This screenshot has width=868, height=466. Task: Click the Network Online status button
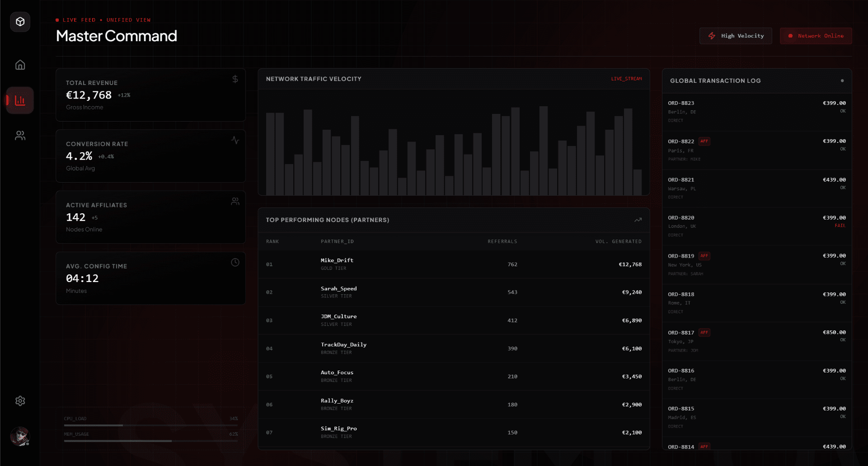pos(816,36)
